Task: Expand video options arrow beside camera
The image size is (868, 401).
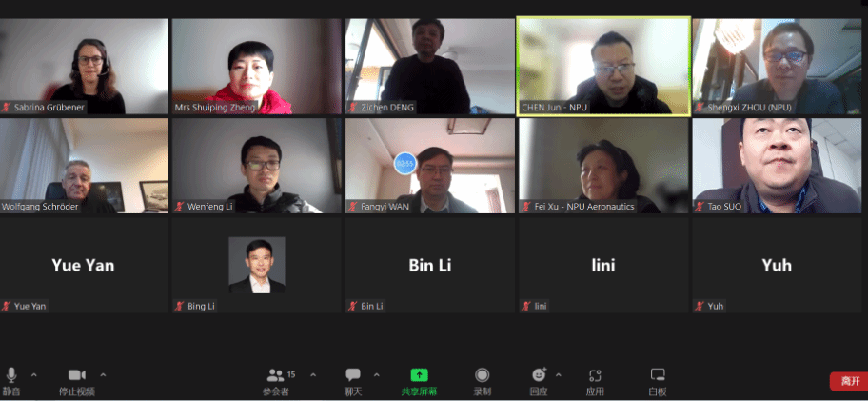Action: (x=103, y=375)
